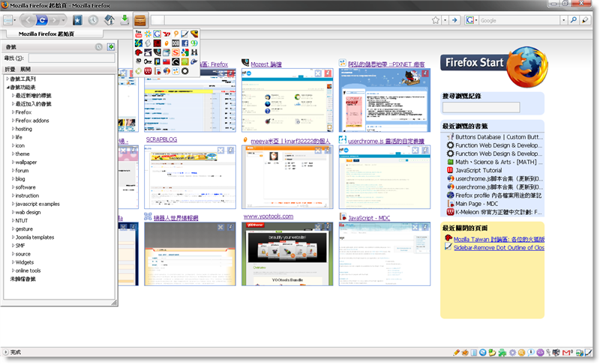Open the www.yootools.com link
Image resolution: width=600 pixels, height=364 pixels.
(x=268, y=216)
